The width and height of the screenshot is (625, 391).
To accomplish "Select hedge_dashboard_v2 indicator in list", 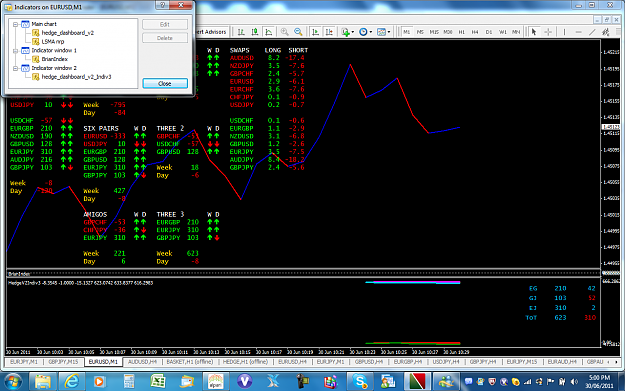I will [x=68, y=33].
